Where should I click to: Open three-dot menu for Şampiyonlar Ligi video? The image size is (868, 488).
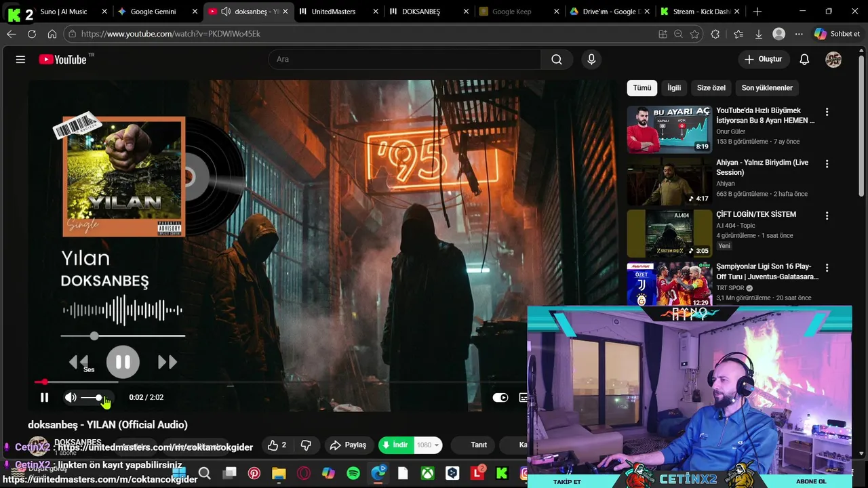(x=827, y=268)
